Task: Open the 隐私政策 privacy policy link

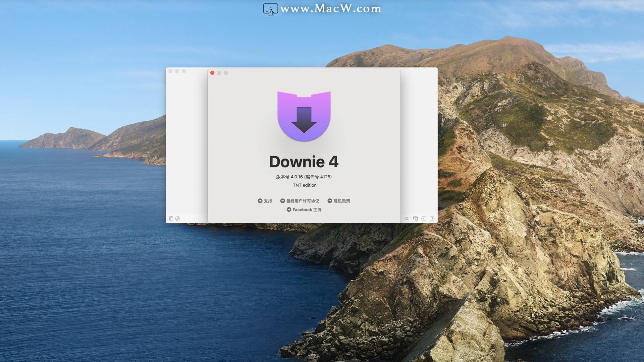Action: pos(339,201)
